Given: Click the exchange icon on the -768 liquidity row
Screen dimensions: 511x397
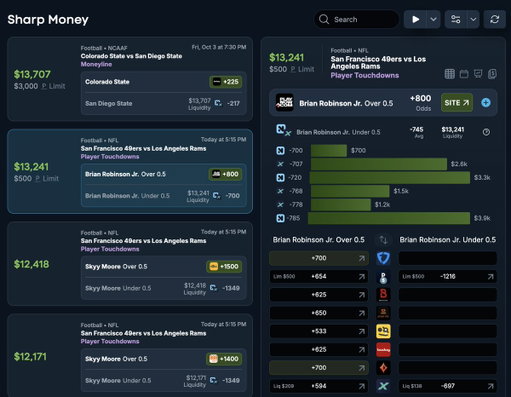Looking at the screenshot, I should click(280, 191).
